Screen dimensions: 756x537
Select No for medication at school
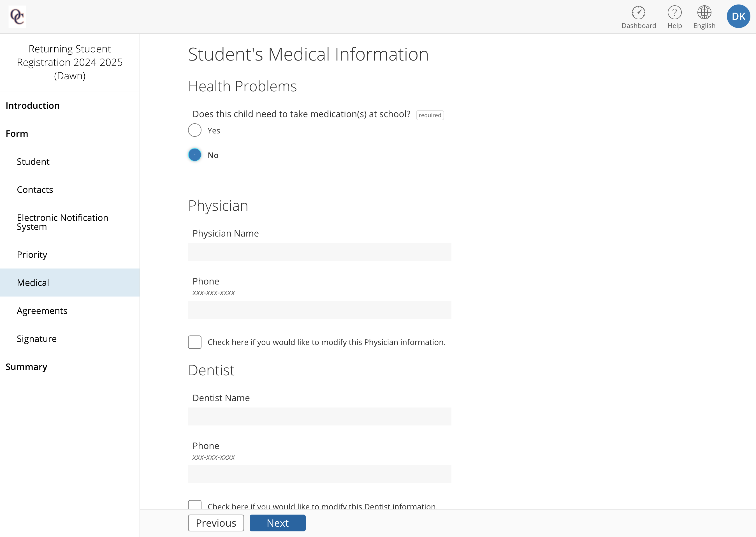pos(195,155)
